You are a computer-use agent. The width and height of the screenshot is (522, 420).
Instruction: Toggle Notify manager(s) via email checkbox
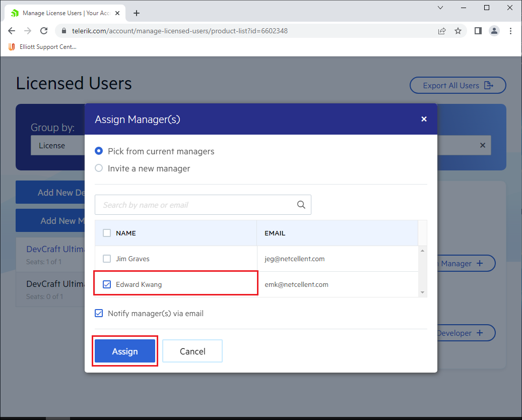point(99,313)
